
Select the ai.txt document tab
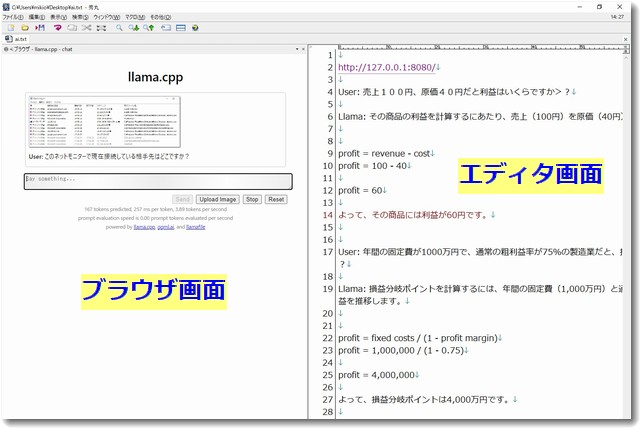[x=16, y=39]
